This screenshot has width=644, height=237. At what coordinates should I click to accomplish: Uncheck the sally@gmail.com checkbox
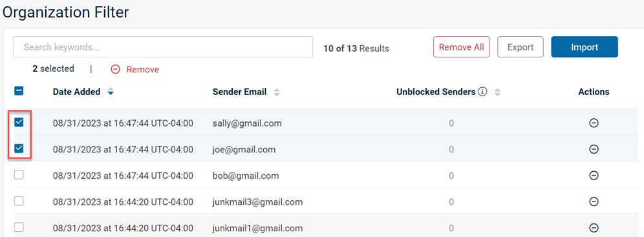click(19, 122)
